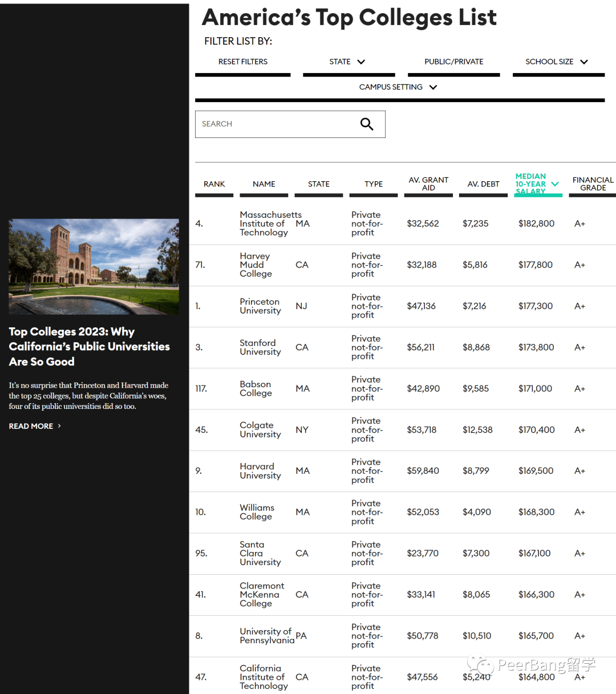Sort by FINANCIAL GRADE column

click(x=593, y=184)
